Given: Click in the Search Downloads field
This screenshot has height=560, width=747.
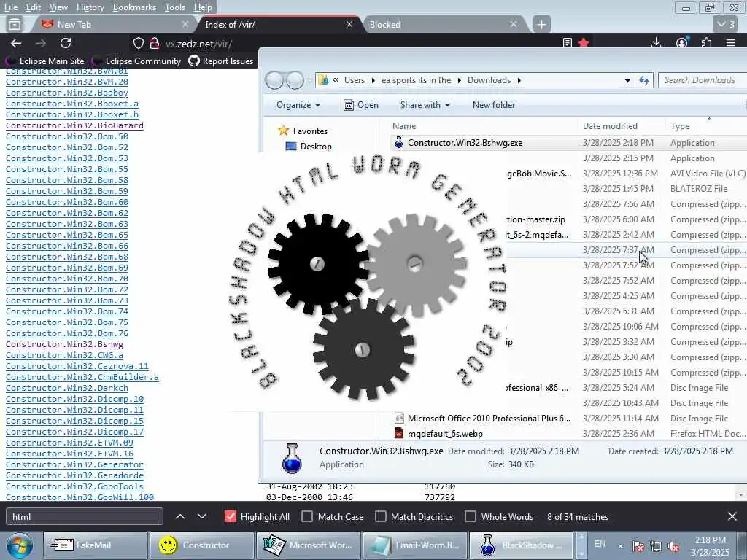Looking at the screenshot, I should tap(703, 80).
